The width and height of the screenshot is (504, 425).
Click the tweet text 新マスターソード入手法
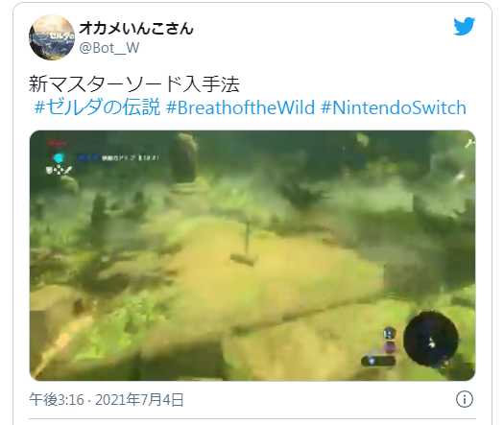[134, 84]
